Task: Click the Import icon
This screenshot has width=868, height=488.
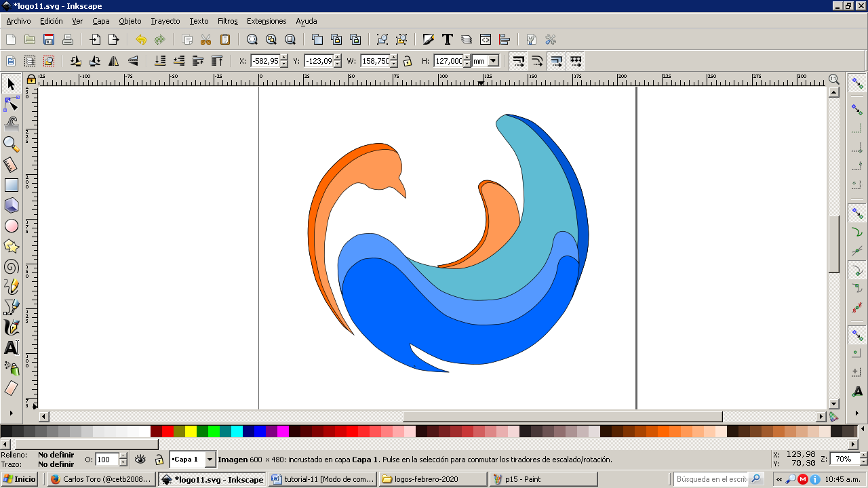Action: (x=95, y=39)
